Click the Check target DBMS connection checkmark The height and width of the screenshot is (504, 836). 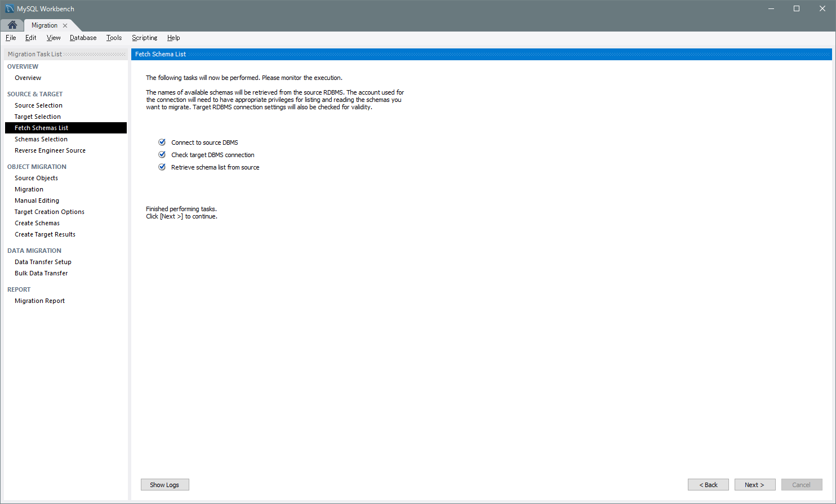click(162, 155)
